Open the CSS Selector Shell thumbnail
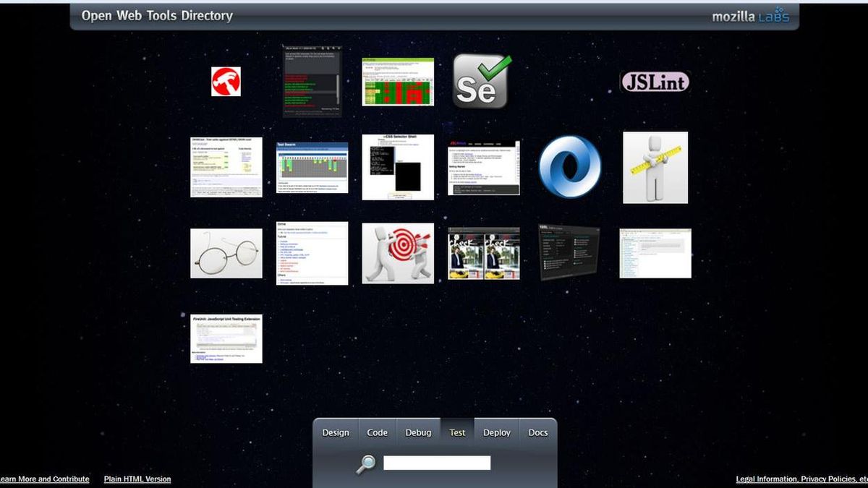Viewport: 868px width, 488px height. 398,167
